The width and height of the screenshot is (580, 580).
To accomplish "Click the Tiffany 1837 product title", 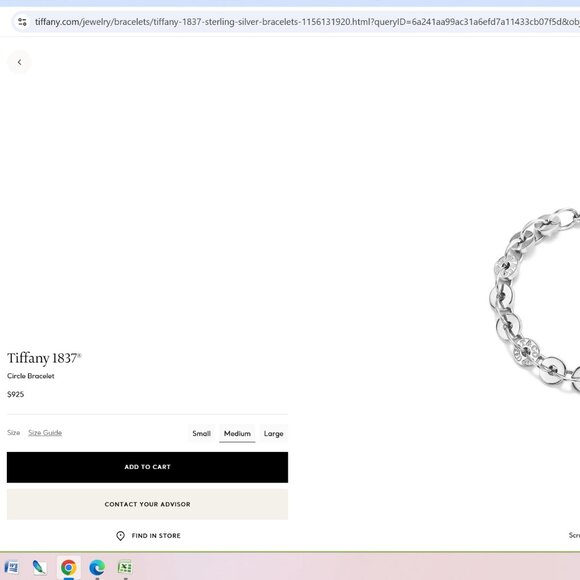I will pyautogui.click(x=44, y=358).
